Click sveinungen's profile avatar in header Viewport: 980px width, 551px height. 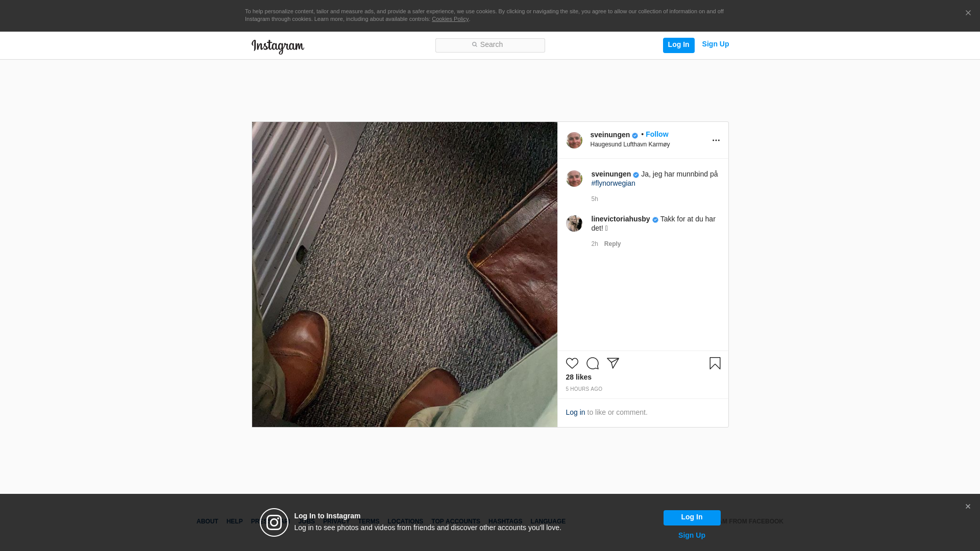click(574, 140)
